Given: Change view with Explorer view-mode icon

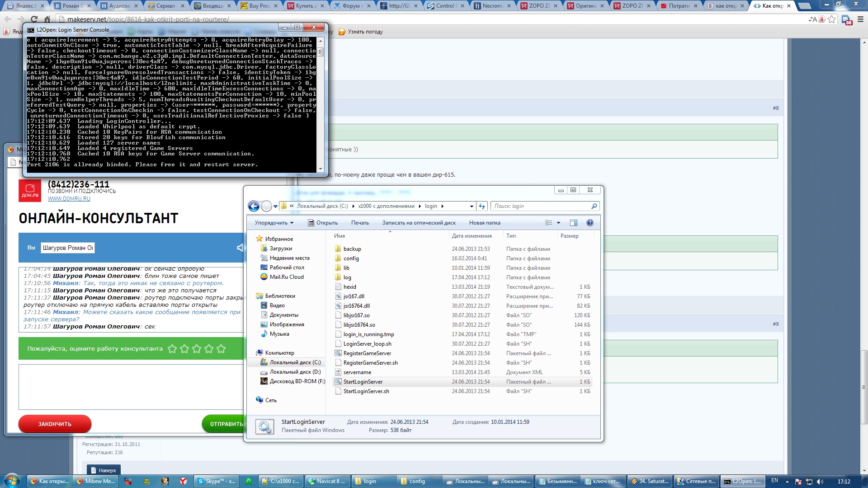Looking at the screenshot, I should tap(549, 223).
